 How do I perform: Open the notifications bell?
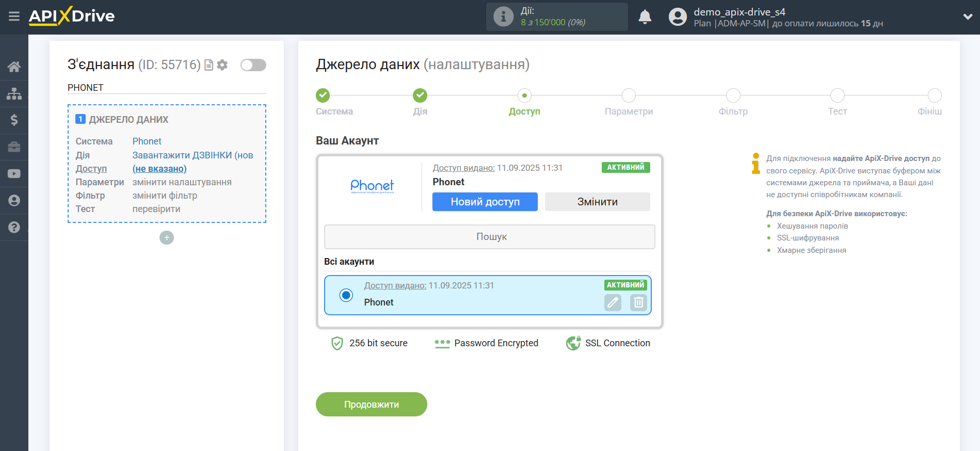coord(645,17)
